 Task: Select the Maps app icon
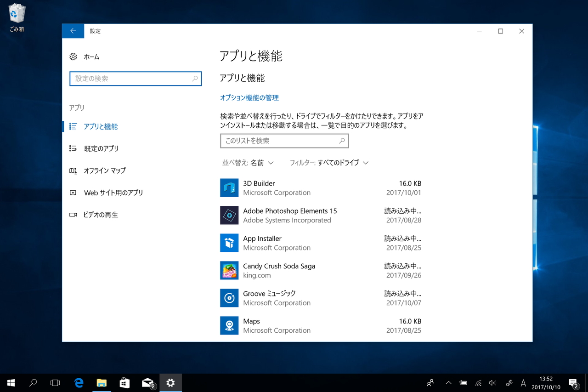(229, 326)
